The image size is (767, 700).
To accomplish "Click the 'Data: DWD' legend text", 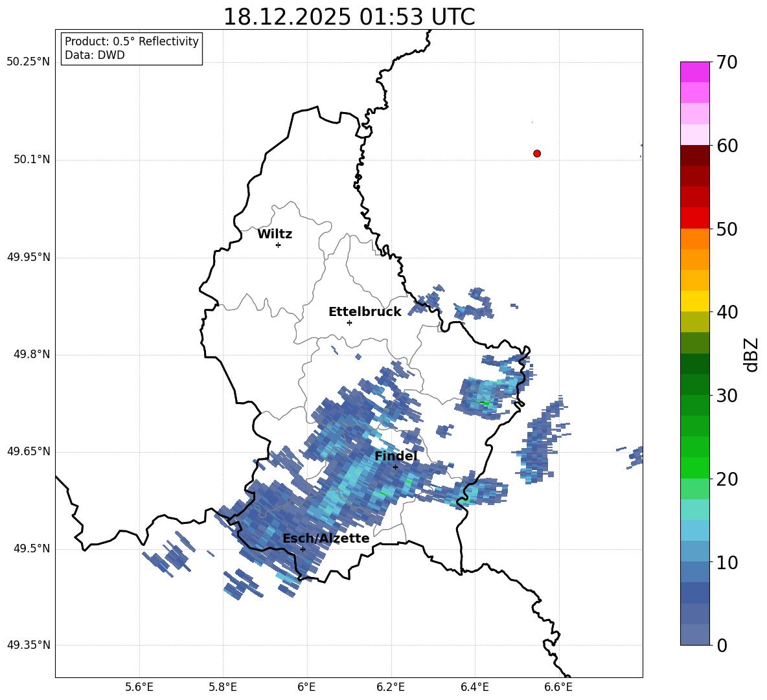I will pyautogui.click(x=95, y=55).
